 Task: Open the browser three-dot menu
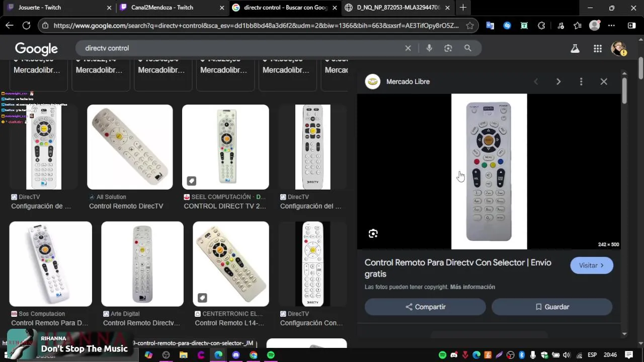click(611, 26)
